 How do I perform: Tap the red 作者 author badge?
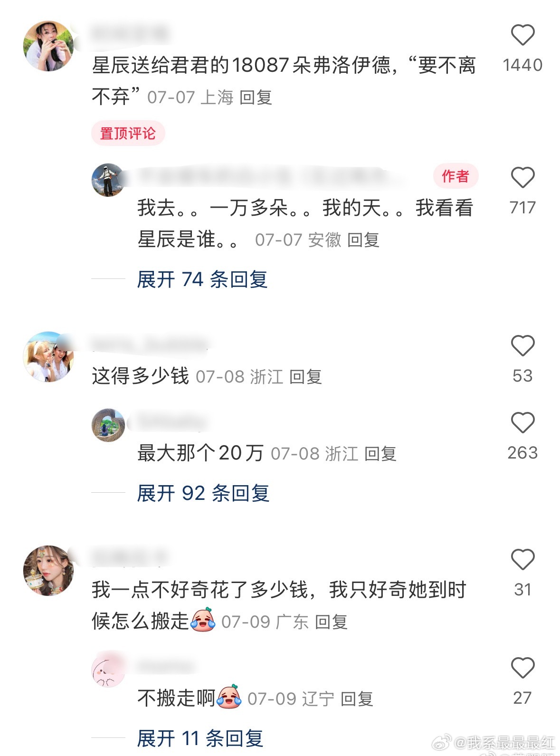[456, 176]
